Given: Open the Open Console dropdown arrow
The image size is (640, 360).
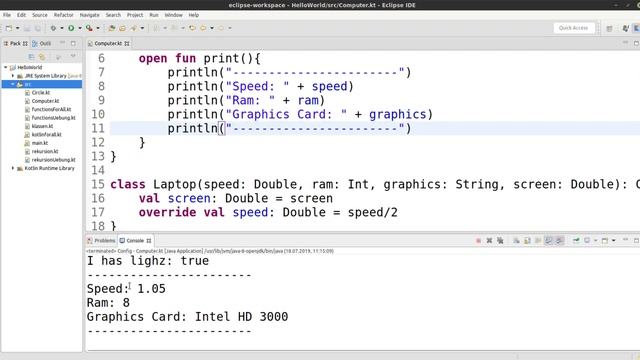Looking at the screenshot, I should (x=613, y=240).
